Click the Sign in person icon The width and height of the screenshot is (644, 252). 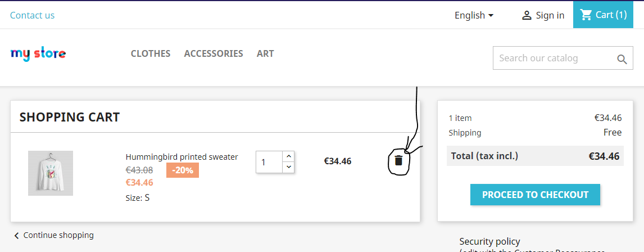coord(527,16)
